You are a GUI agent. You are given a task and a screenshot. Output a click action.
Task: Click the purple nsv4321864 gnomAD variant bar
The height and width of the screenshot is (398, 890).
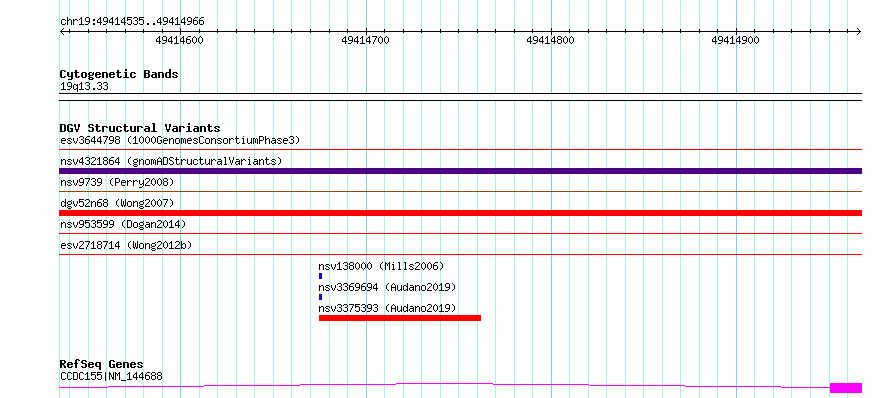461,171
